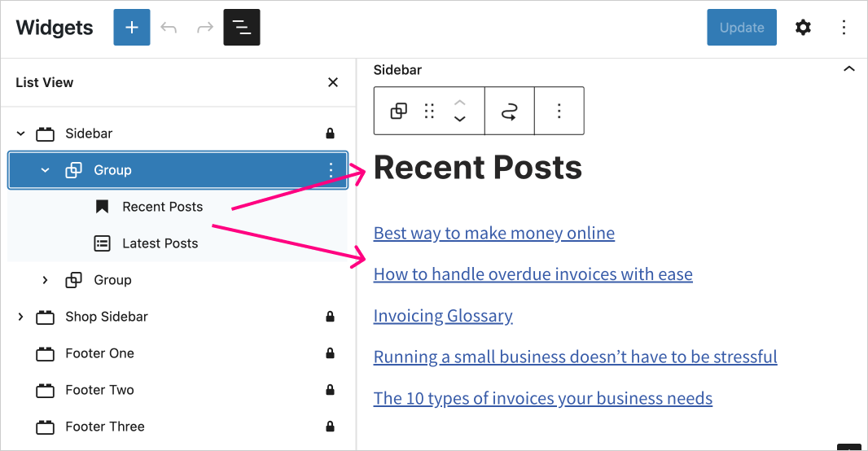The width and height of the screenshot is (868, 451).
Task: Click the Footer Three widget area icon
Action: pos(45,426)
